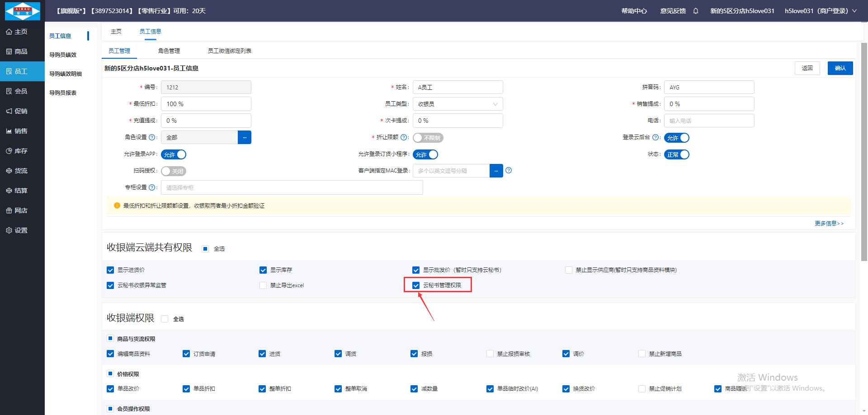Focus 电话 input field
This screenshot has width=868, height=415.
tap(709, 121)
